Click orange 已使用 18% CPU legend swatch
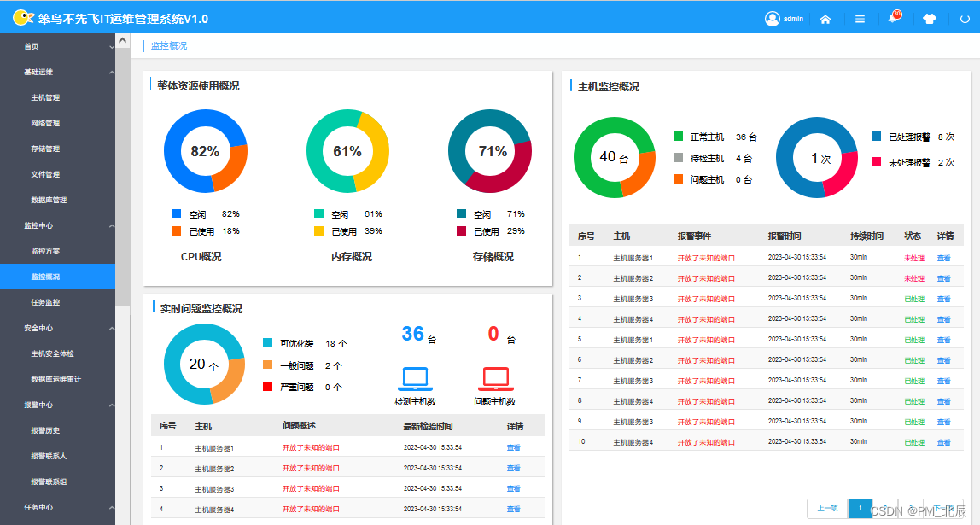This screenshot has height=525, width=980. tap(176, 230)
